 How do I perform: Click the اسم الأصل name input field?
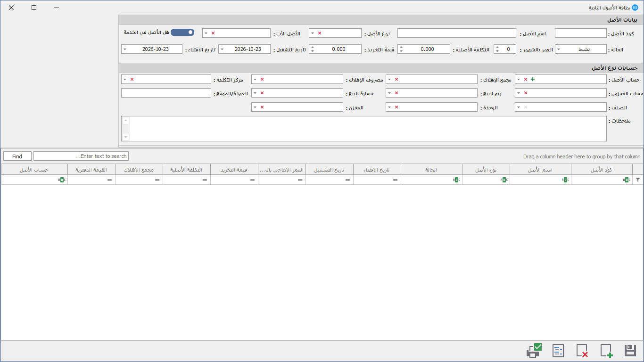[x=457, y=33]
